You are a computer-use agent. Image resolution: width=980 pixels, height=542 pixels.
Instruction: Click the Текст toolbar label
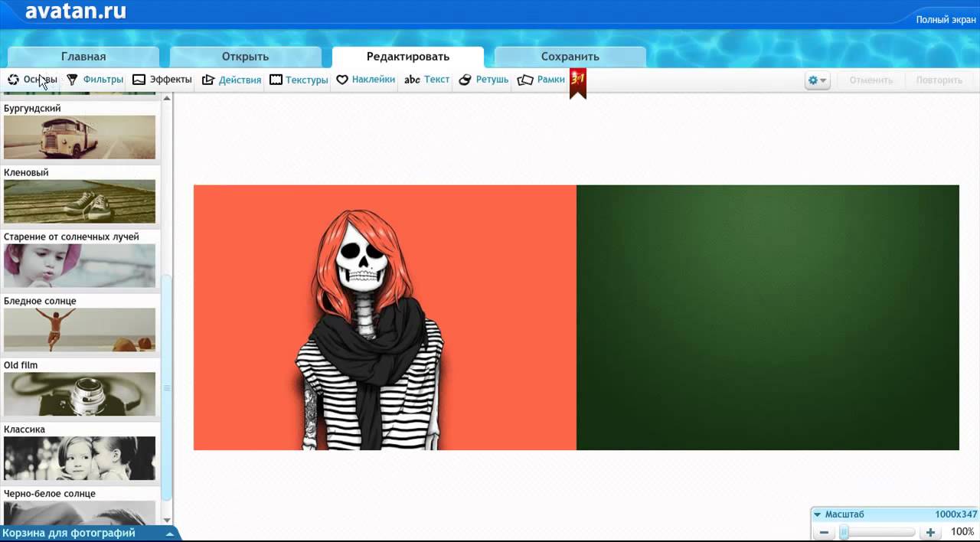point(437,80)
